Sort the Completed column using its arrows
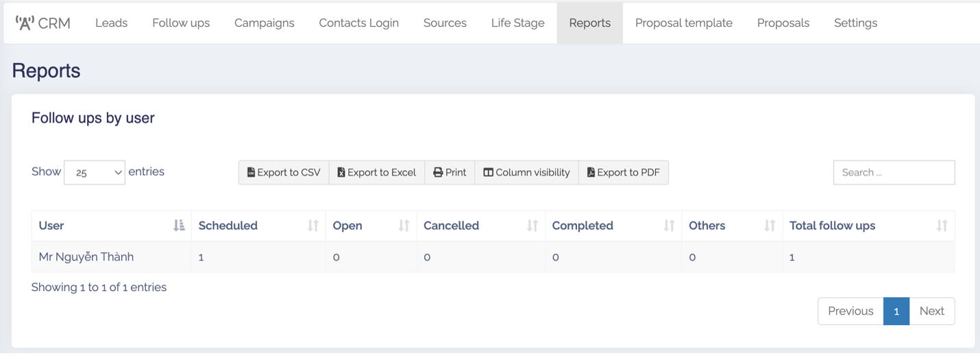Image resolution: width=980 pixels, height=356 pixels. click(669, 226)
